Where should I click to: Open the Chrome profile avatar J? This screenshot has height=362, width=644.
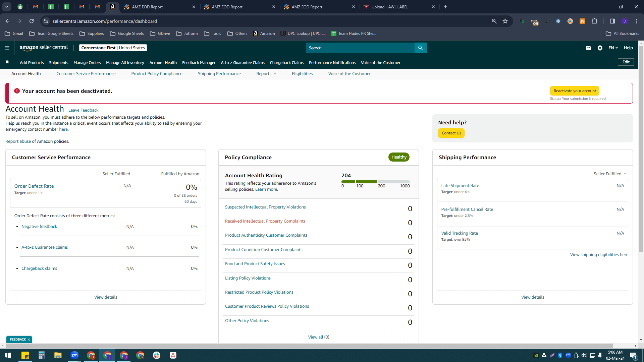point(625,21)
